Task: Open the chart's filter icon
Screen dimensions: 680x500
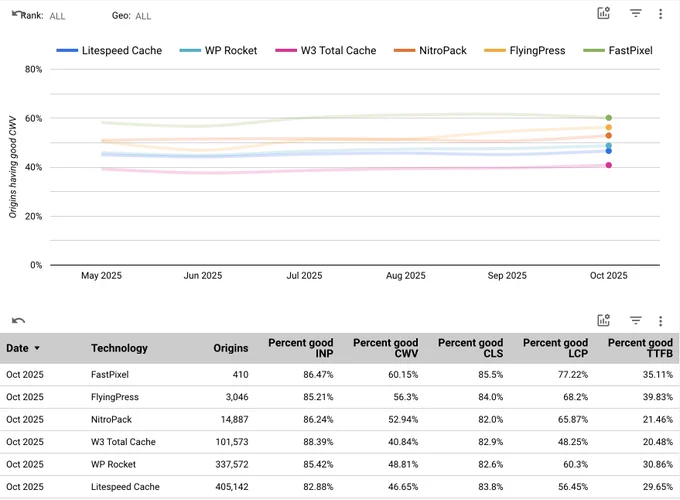Action: point(636,13)
